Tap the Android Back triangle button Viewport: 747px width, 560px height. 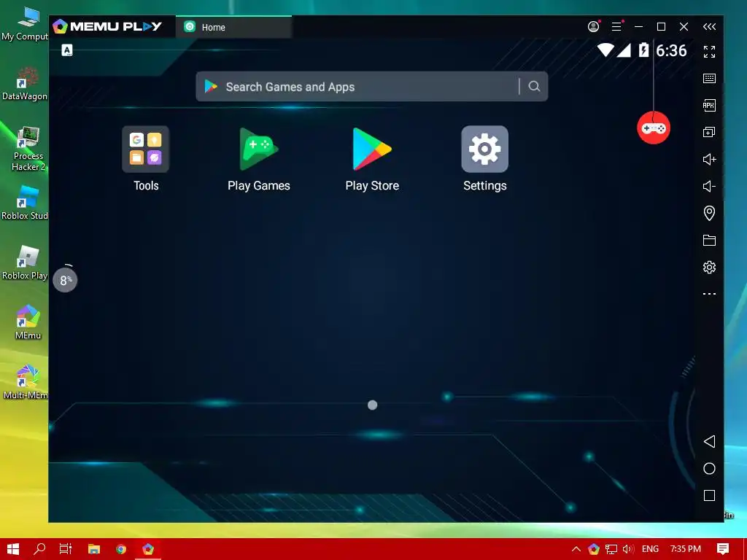[709, 441]
